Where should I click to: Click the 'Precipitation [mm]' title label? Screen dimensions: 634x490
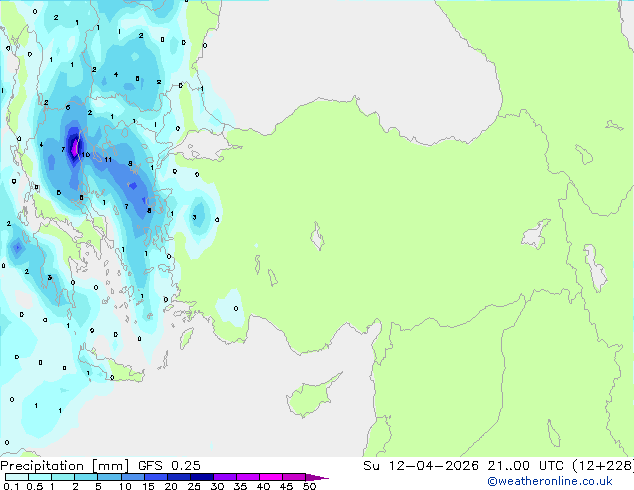point(65,466)
